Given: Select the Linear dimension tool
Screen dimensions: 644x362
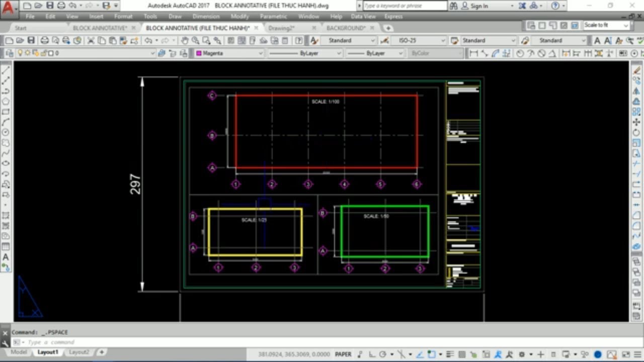Looking at the screenshot, I should tap(473, 53).
